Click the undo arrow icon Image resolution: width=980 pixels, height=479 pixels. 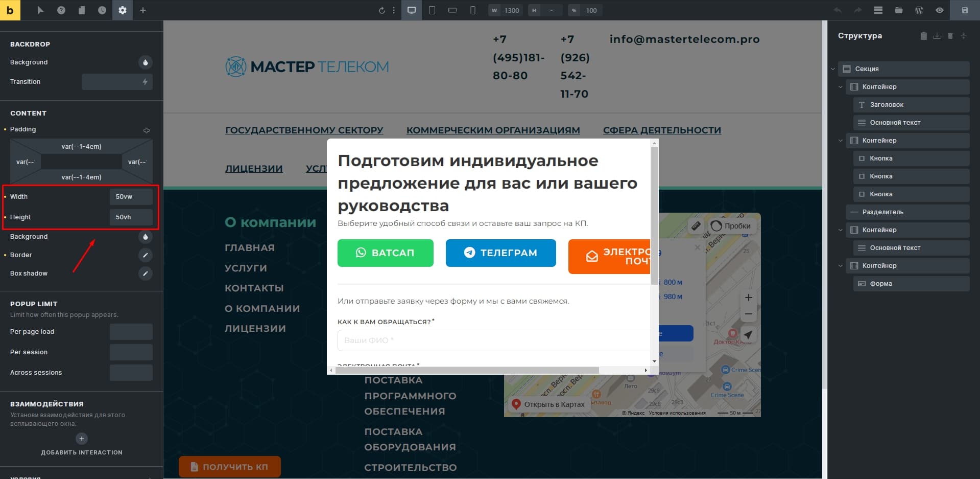coord(838,10)
